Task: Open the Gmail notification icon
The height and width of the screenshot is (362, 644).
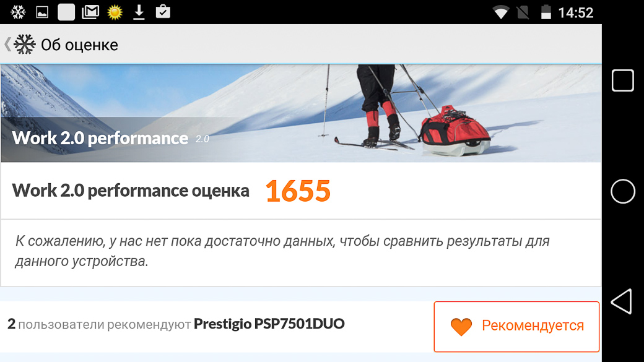Action: pyautogui.click(x=90, y=12)
